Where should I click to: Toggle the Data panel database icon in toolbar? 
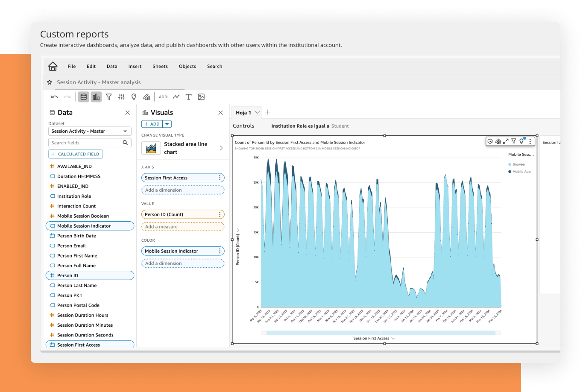(84, 97)
